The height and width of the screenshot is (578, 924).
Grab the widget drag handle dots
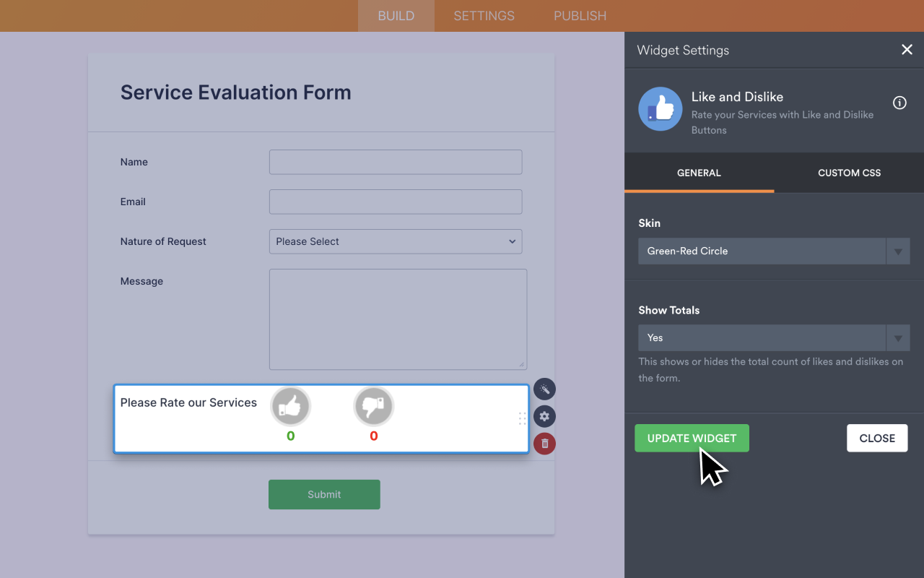(x=522, y=418)
